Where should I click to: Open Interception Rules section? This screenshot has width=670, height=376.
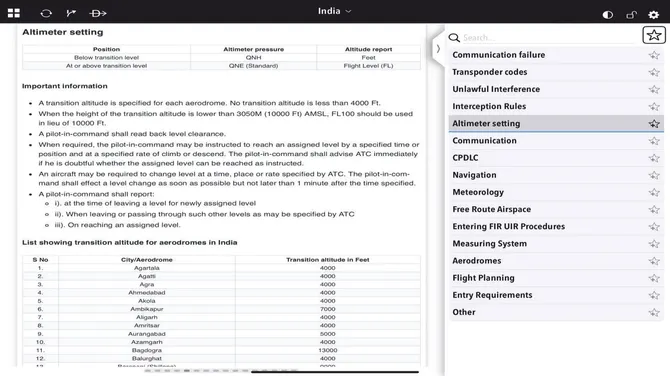pyautogui.click(x=556, y=106)
